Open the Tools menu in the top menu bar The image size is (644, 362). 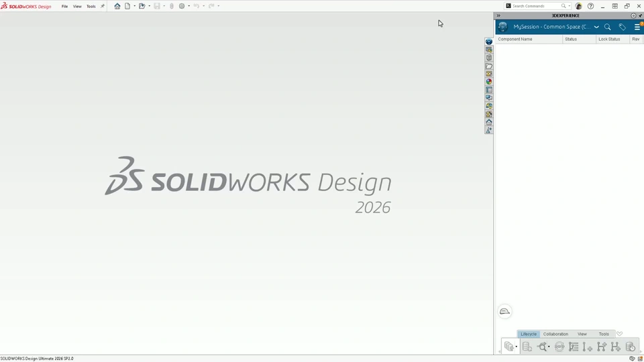(91, 6)
